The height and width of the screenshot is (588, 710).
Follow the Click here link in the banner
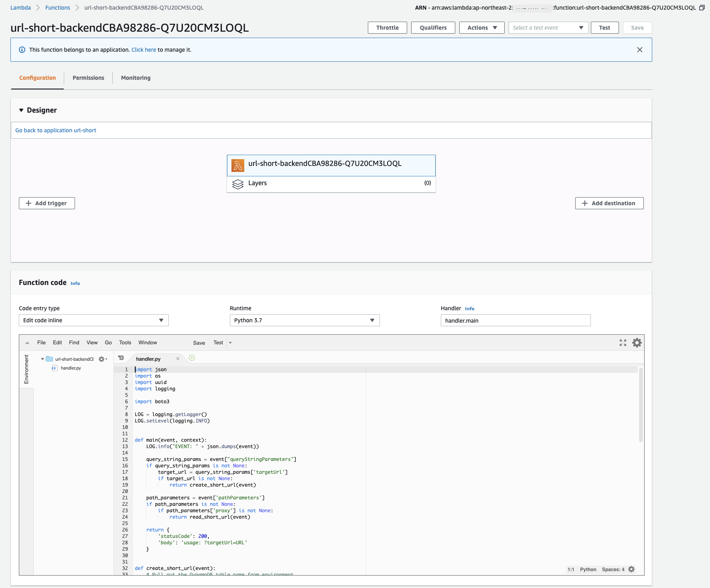[x=144, y=50]
